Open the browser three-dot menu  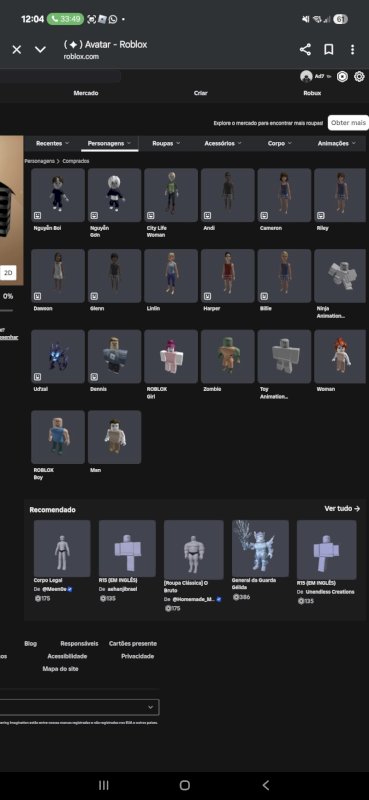click(352, 49)
